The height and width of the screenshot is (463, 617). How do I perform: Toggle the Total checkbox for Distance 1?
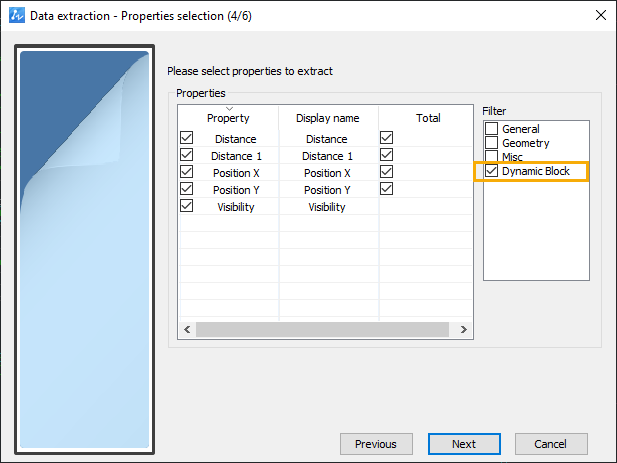tap(386, 155)
